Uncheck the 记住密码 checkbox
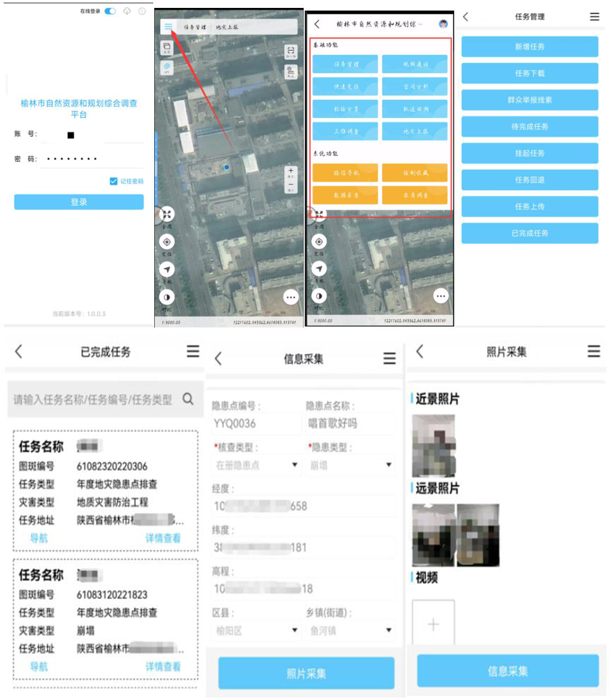Image resolution: width=610 pixels, height=700 pixels. 114,181
